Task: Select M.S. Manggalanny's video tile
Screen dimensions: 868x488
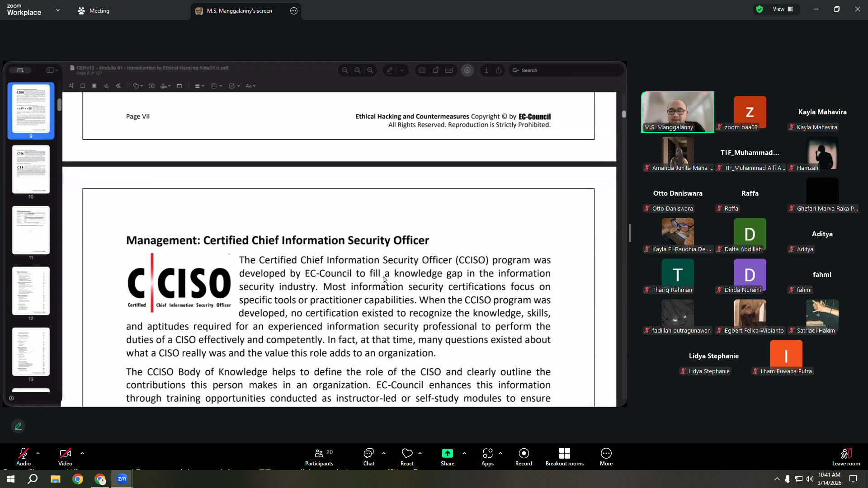Action: (678, 112)
